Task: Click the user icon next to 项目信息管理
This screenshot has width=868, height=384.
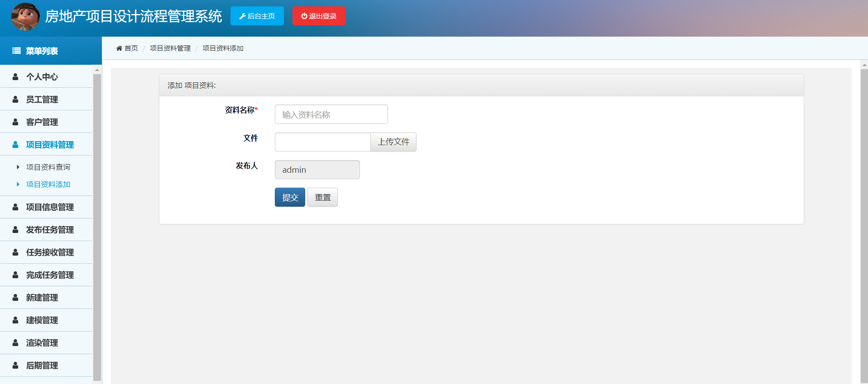Action: [x=15, y=207]
